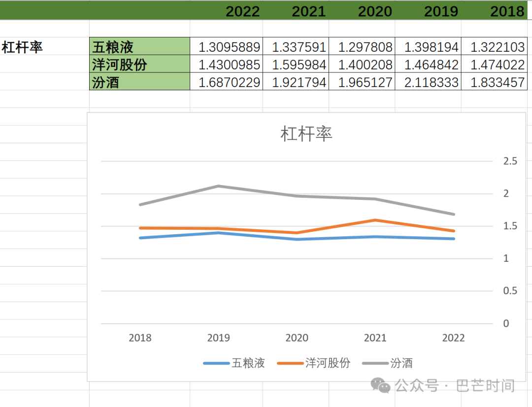This screenshot has height=407, width=532.
Task: Click the 2022 category axis label
Action: [x=454, y=338]
